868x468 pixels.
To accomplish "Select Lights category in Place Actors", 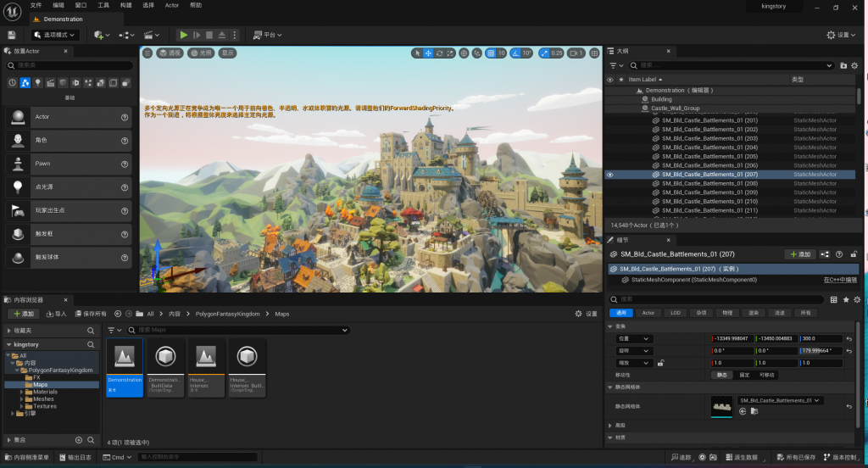I will coord(37,82).
